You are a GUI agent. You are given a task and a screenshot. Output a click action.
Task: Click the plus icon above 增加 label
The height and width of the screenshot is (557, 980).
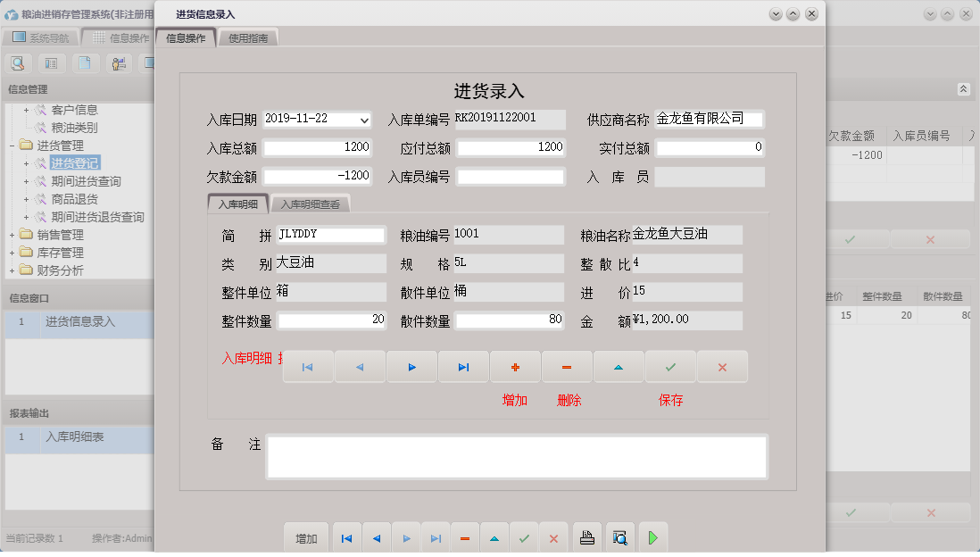515,366
